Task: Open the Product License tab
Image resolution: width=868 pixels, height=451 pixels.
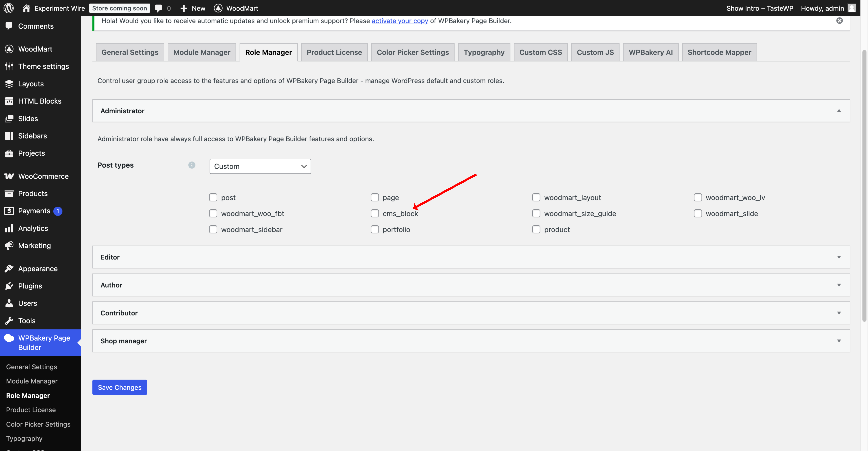Action: pyautogui.click(x=334, y=52)
